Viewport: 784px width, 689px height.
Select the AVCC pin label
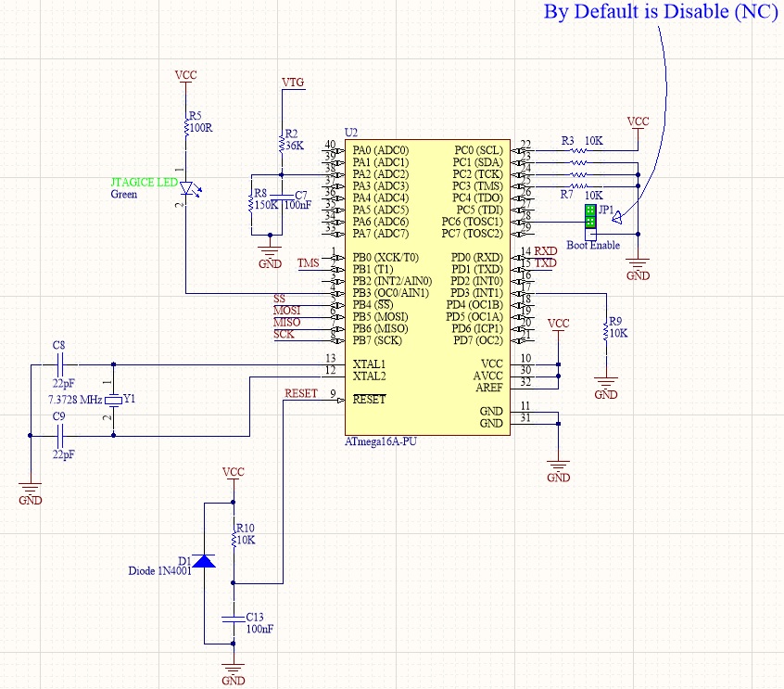[x=488, y=376]
